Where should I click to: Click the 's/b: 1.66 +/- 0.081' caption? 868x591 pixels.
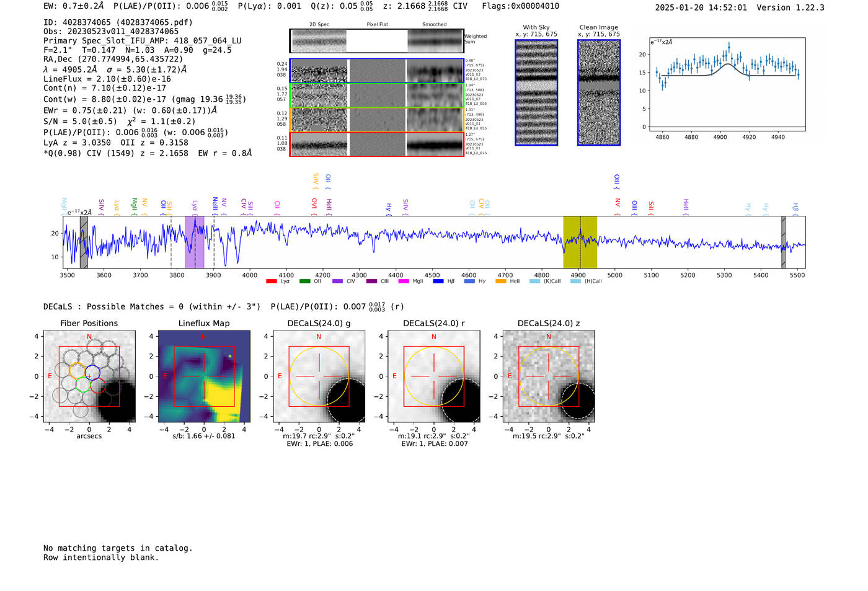204,436
